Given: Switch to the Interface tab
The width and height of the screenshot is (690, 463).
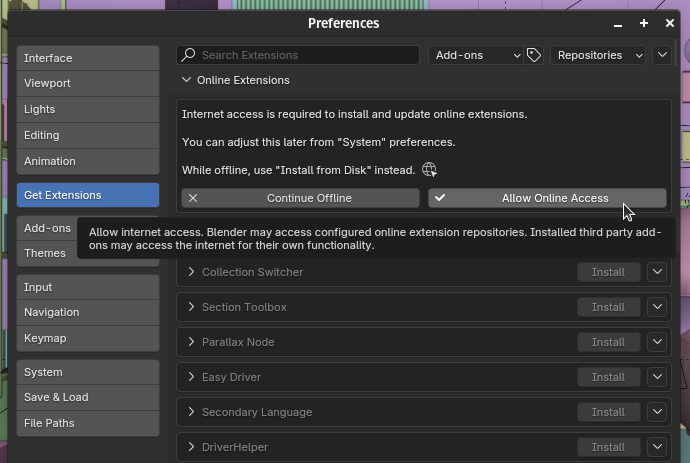Looking at the screenshot, I should (x=88, y=58).
